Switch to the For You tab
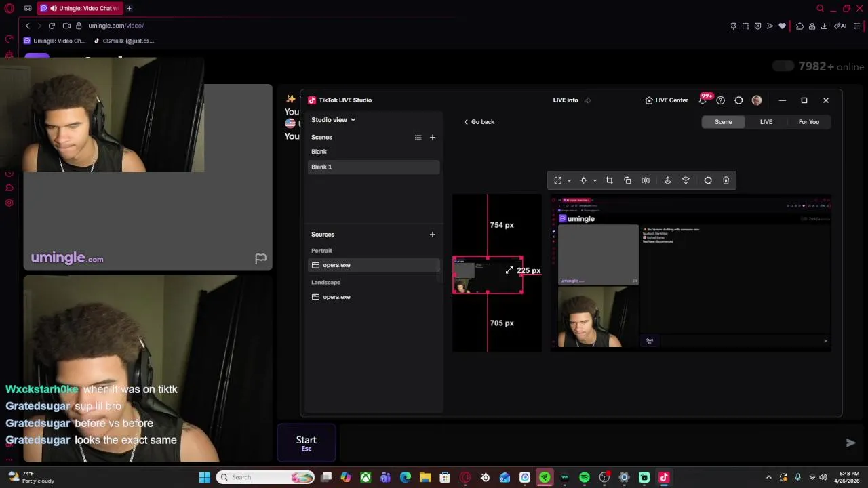The image size is (868, 488). click(x=808, y=122)
